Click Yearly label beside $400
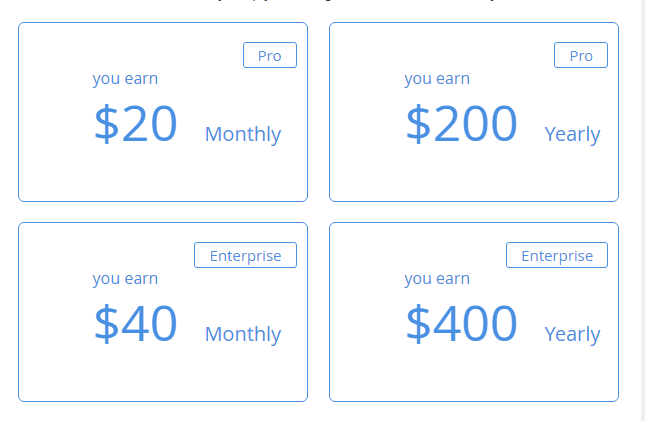 (572, 334)
